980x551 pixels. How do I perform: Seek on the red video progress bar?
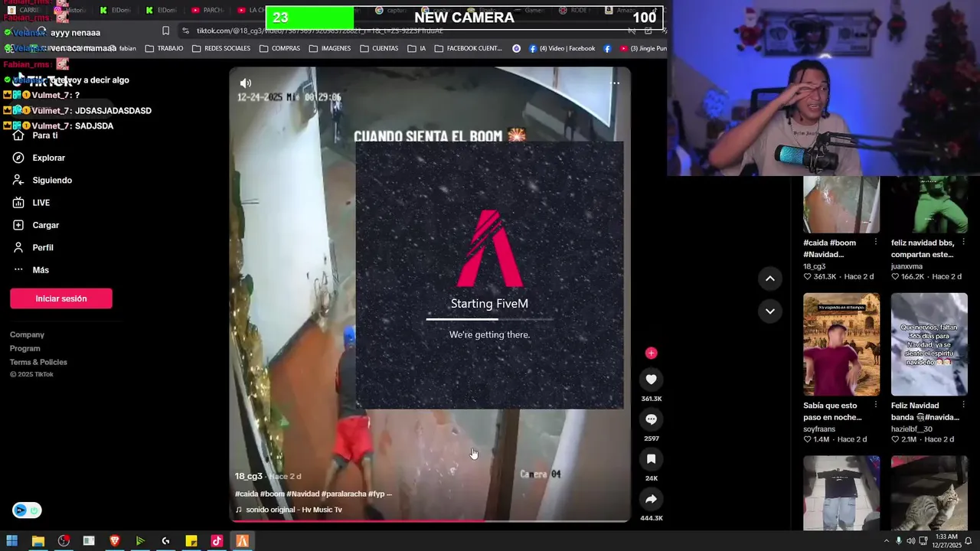tap(430, 520)
